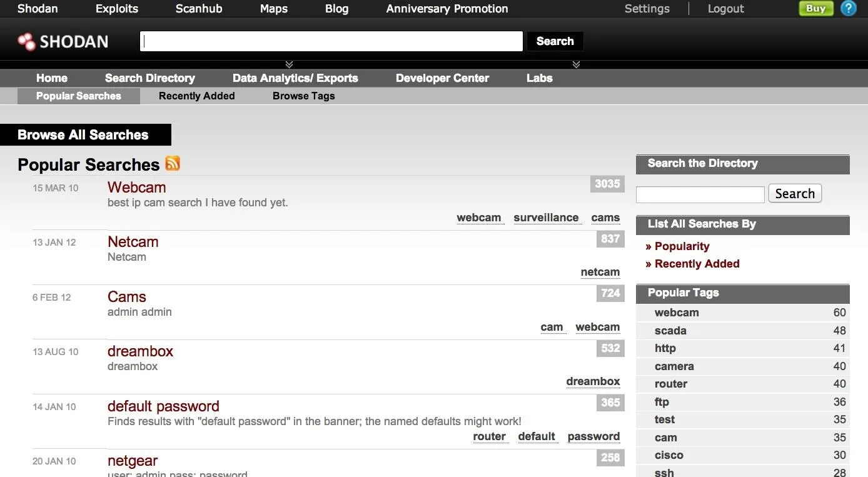Screen dimensions: 868x477
Task: Click the 532 count badge for dreambox
Action: coord(610,348)
